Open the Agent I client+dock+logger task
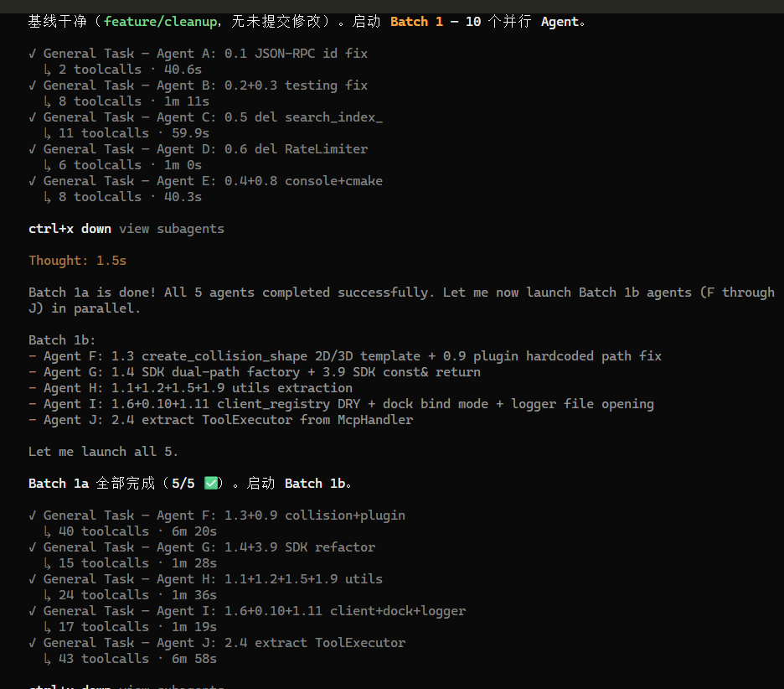 tap(255, 611)
